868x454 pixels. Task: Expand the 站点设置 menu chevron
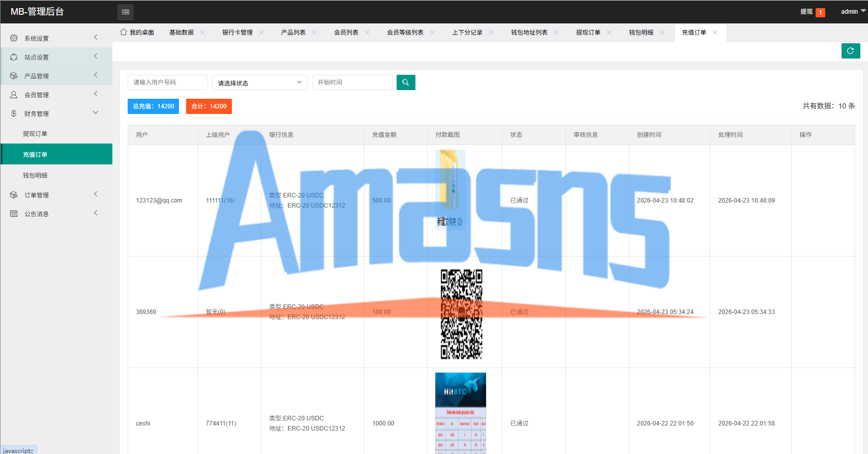96,56
